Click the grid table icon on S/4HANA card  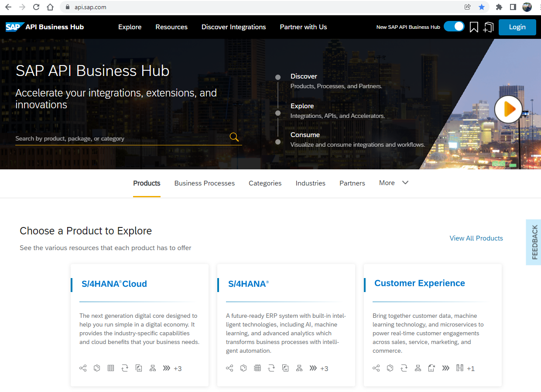point(257,368)
